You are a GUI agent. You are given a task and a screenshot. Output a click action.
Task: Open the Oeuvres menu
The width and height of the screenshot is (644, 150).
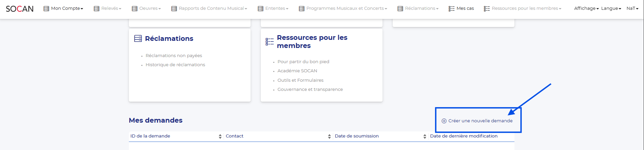click(148, 8)
